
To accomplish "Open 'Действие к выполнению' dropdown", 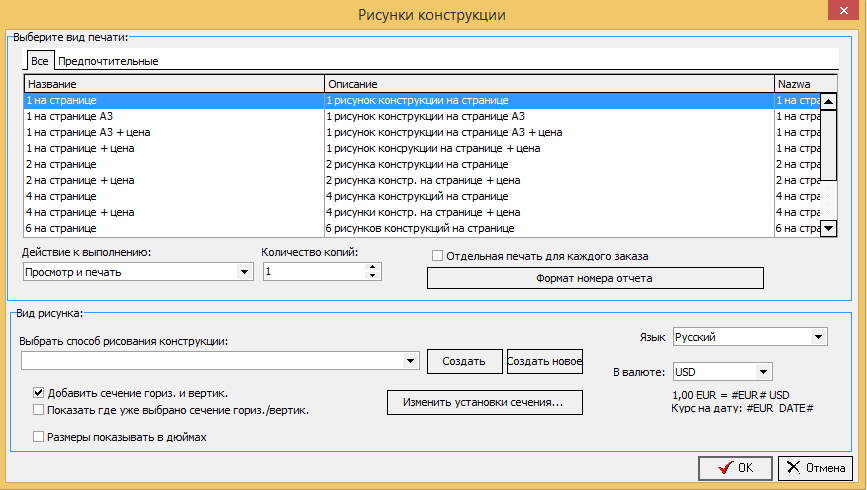I will click(244, 272).
